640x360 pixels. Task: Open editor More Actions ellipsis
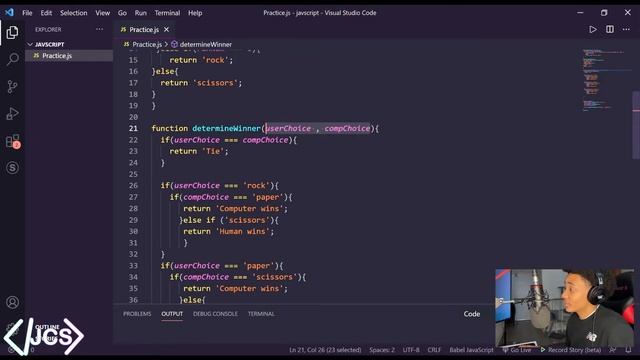coord(626,29)
